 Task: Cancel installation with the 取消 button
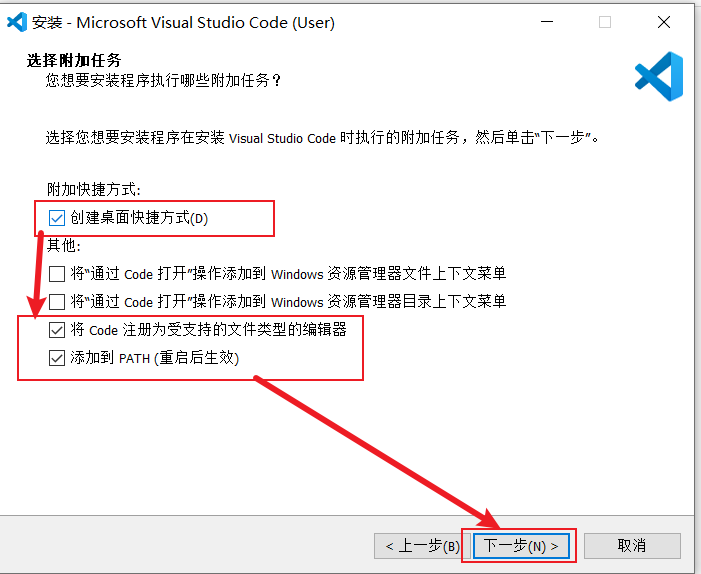click(x=632, y=546)
